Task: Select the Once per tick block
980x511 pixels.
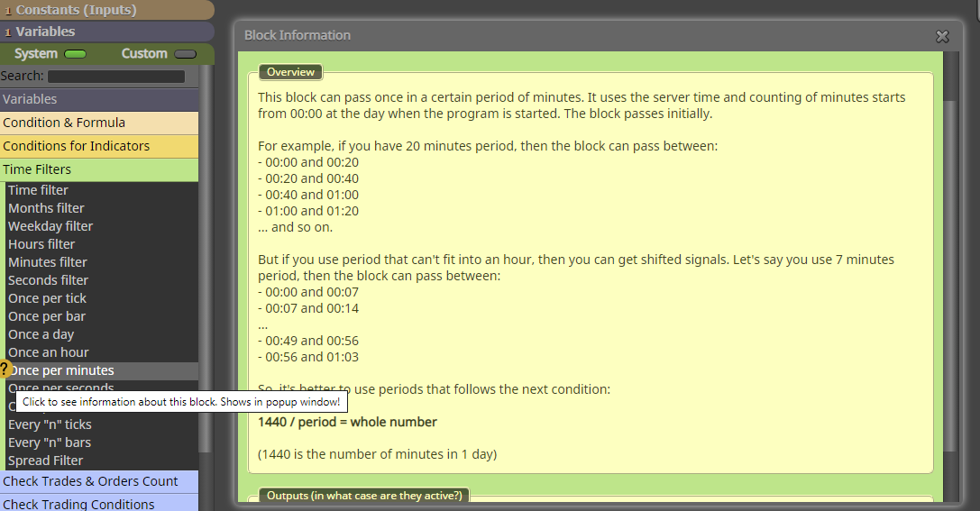Action: click(x=102, y=298)
